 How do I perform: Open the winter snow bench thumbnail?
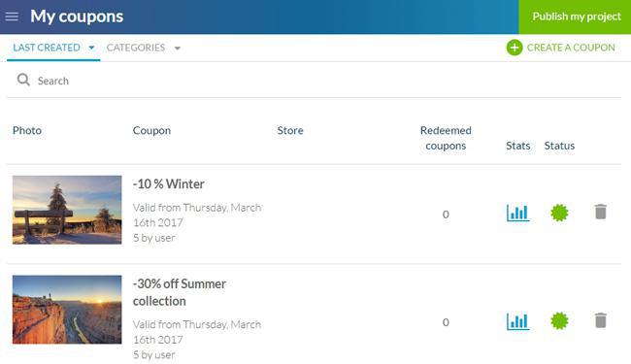(x=67, y=210)
